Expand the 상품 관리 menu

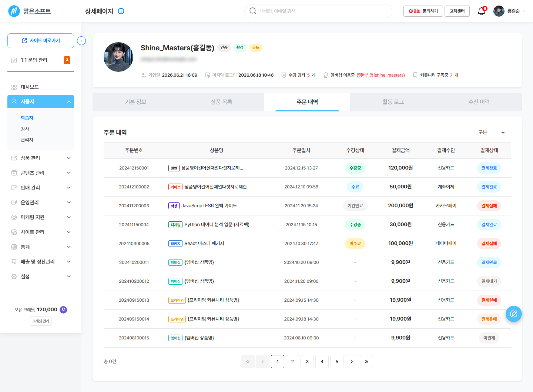[41, 158]
